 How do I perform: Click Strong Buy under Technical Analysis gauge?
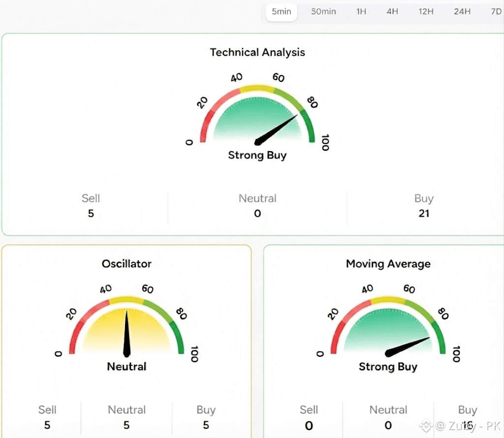tap(257, 155)
